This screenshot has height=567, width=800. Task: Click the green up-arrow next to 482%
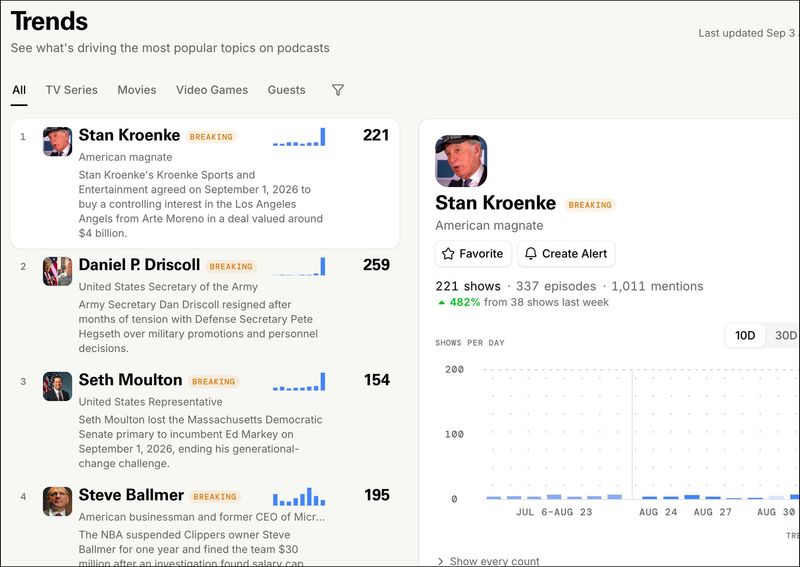[x=442, y=303]
